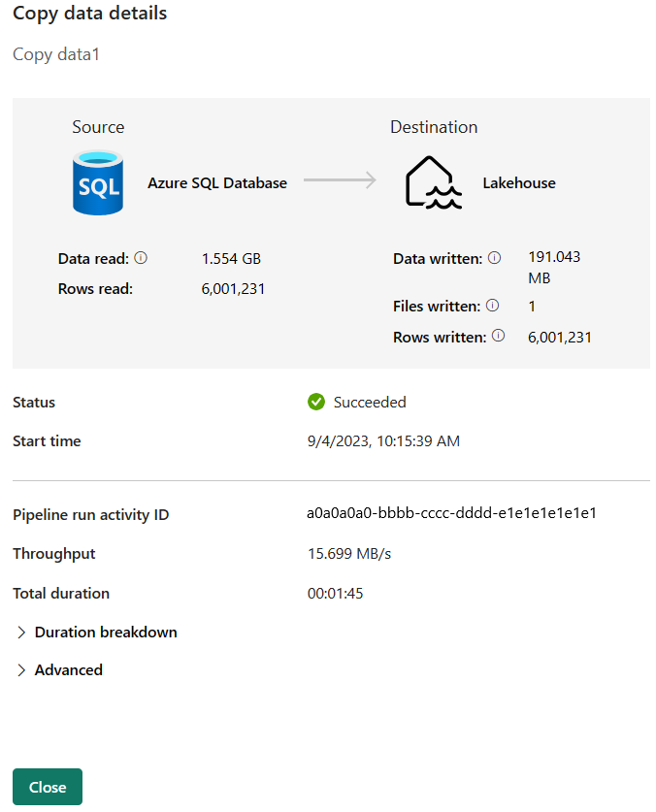Click the Lakehouse label
Image resolution: width=656 pixels, height=812 pixels.
click(x=519, y=182)
